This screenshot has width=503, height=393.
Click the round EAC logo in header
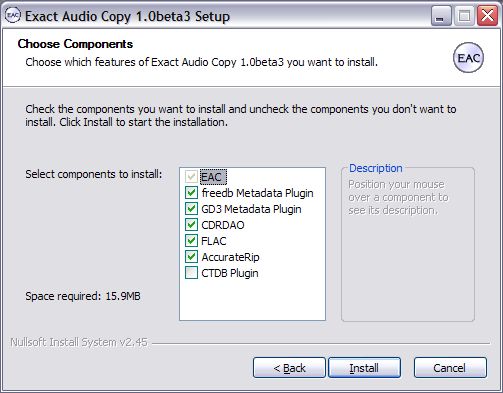[x=468, y=58]
